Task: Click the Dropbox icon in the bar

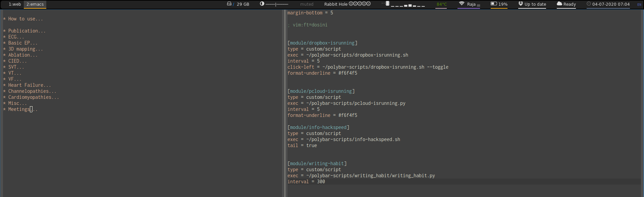Action: pyautogui.click(x=521, y=4)
